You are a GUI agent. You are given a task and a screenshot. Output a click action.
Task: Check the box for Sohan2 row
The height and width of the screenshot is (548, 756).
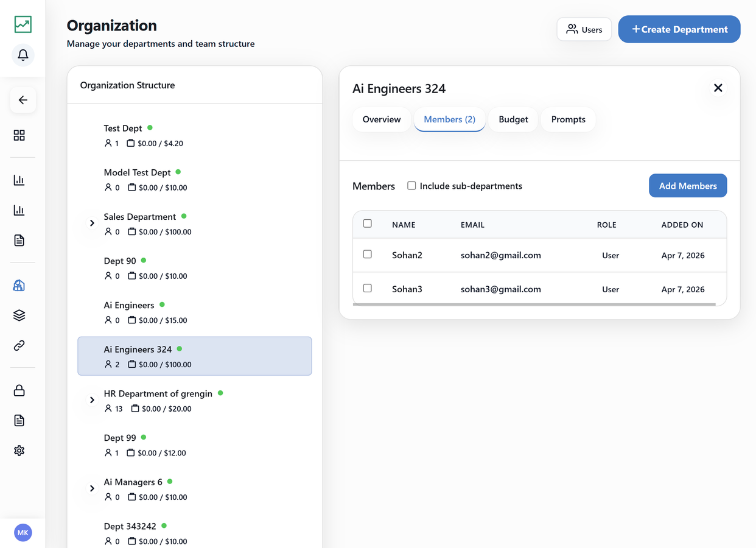tap(368, 255)
